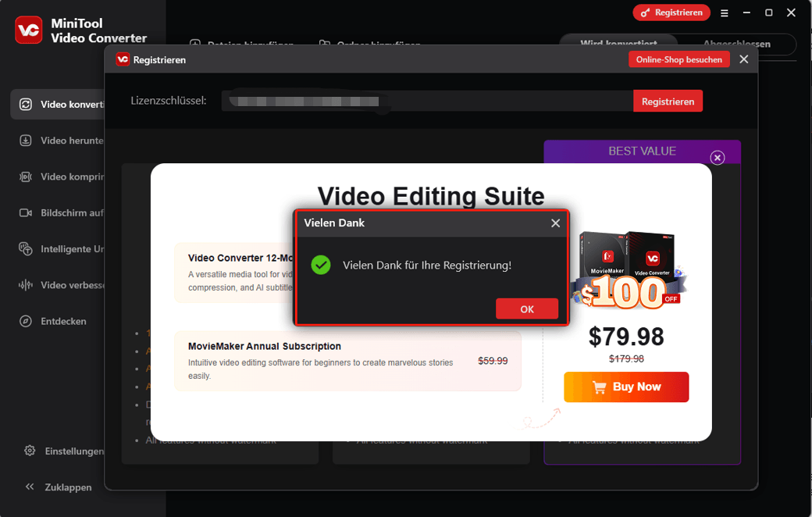Close the Registrieren dialog window
The height and width of the screenshot is (517, 812).
pos(743,59)
